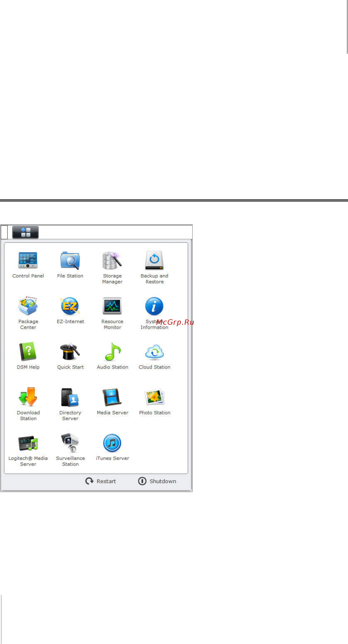Open the Control Panel app icon

point(28,261)
